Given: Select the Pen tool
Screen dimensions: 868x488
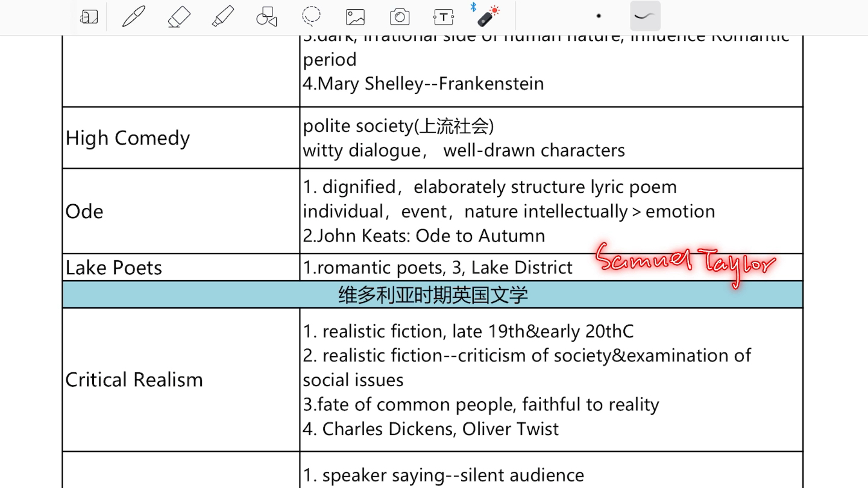Looking at the screenshot, I should click(134, 17).
